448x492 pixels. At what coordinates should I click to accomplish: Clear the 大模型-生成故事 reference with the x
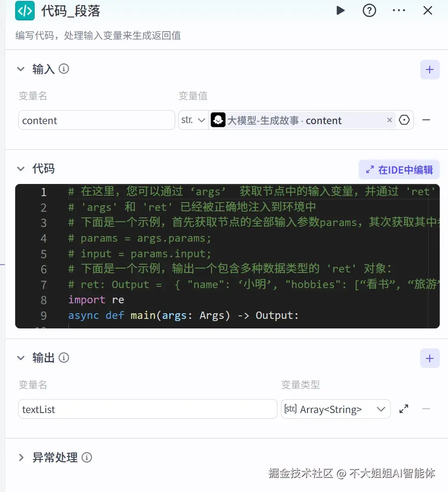pyautogui.click(x=389, y=120)
